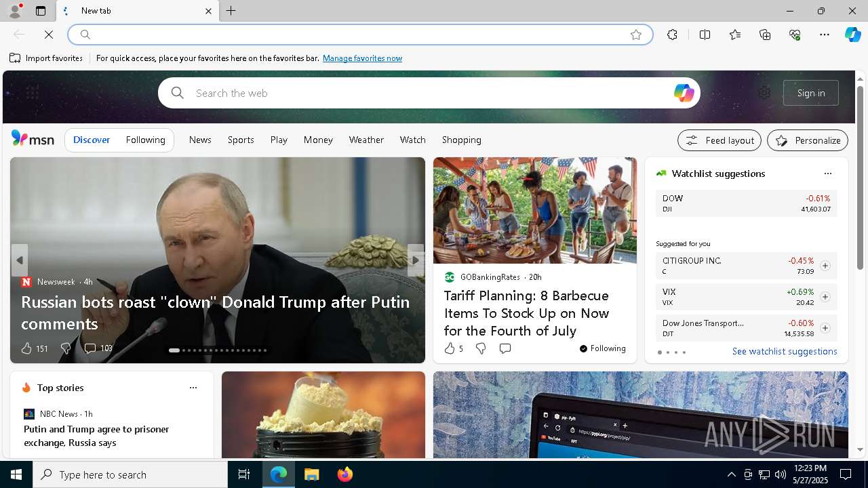
Task: Open the apps grid launcher
Action: (32, 93)
